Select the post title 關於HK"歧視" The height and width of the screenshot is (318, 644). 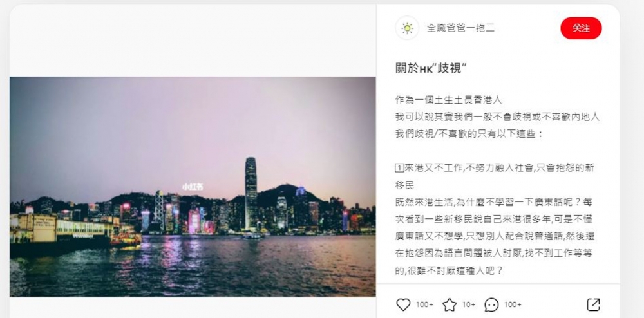[x=431, y=69]
